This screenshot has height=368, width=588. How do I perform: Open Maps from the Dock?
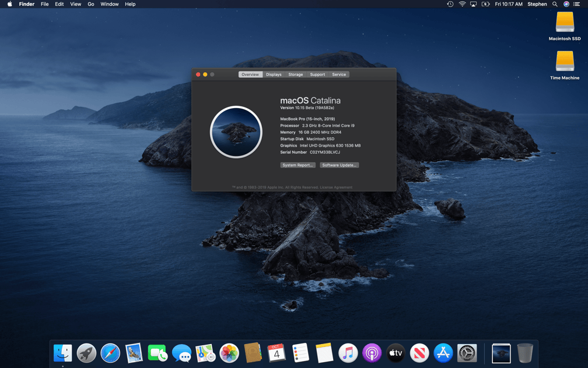pos(205,353)
